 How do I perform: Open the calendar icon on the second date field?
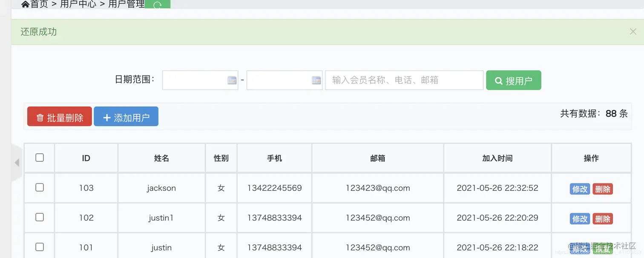click(x=315, y=80)
